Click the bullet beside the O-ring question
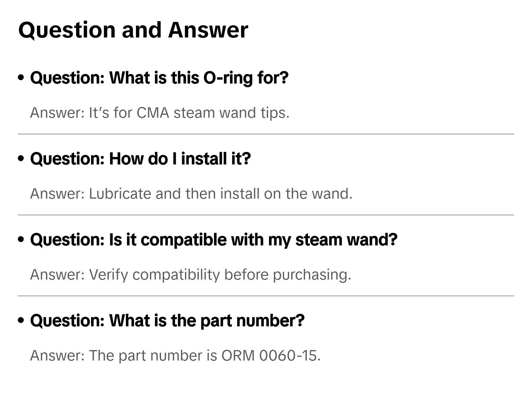 click(21, 78)
